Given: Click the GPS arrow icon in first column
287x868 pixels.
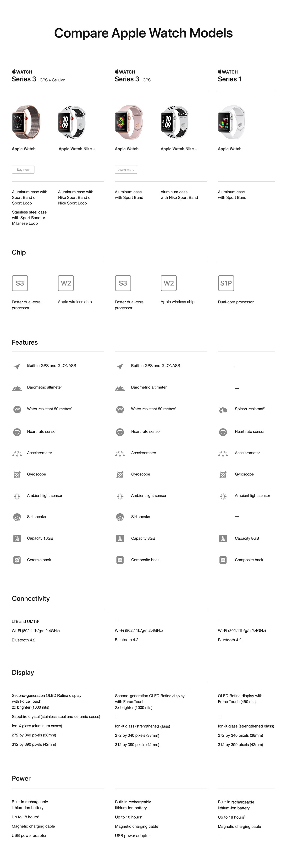Looking at the screenshot, I should pyautogui.click(x=17, y=366).
